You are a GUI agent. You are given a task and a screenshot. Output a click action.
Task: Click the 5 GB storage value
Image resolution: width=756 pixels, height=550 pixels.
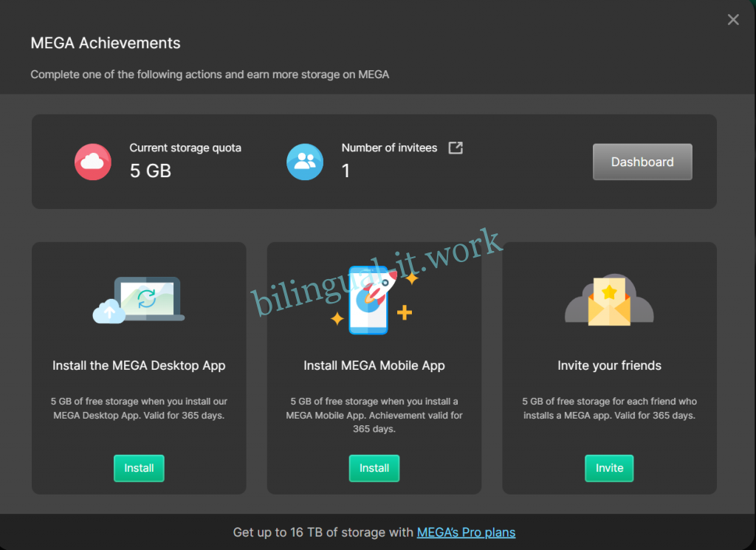151,171
